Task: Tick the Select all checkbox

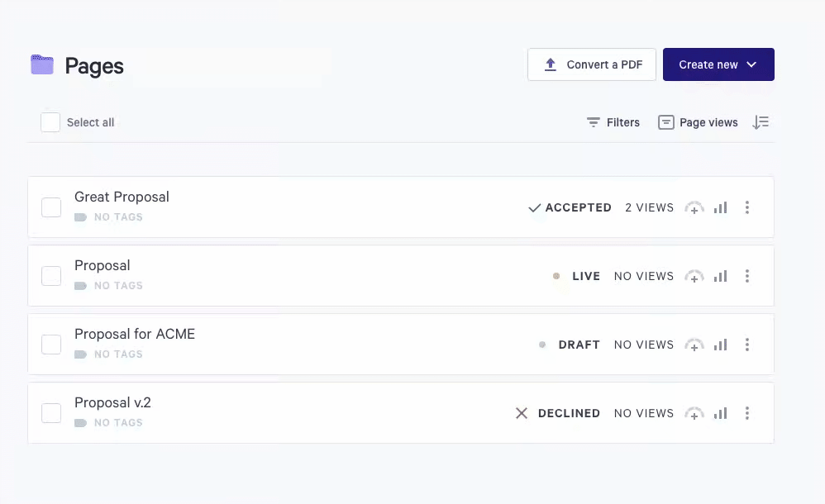Action: [x=50, y=122]
